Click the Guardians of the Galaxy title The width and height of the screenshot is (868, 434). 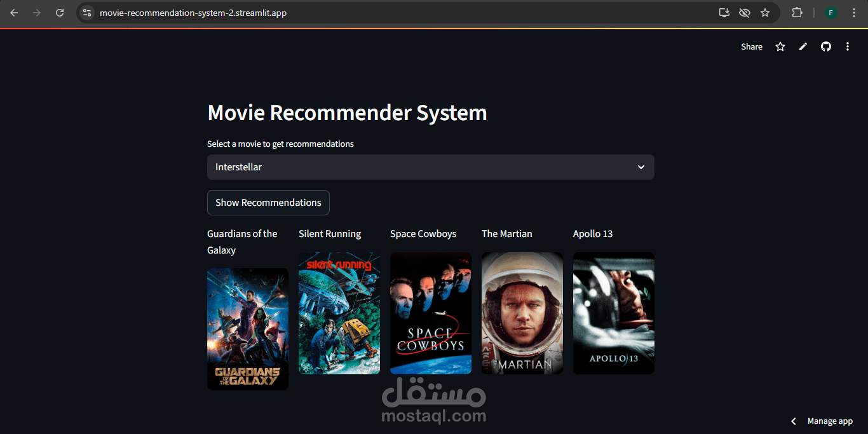(242, 242)
